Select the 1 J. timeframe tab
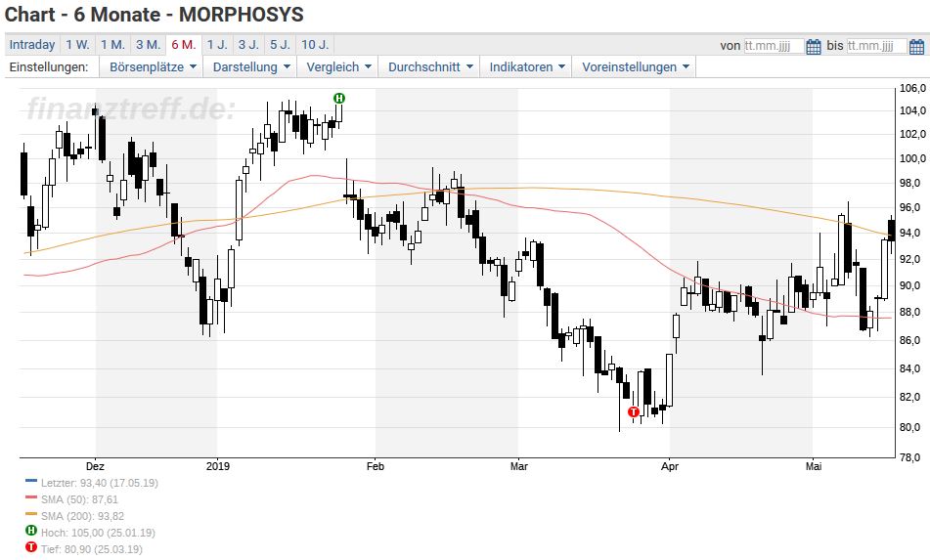 pyautogui.click(x=217, y=44)
